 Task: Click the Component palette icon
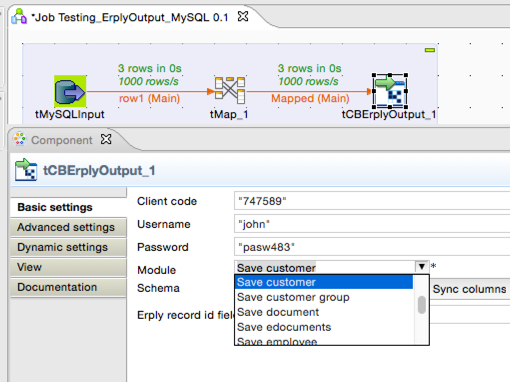pos(20,139)
